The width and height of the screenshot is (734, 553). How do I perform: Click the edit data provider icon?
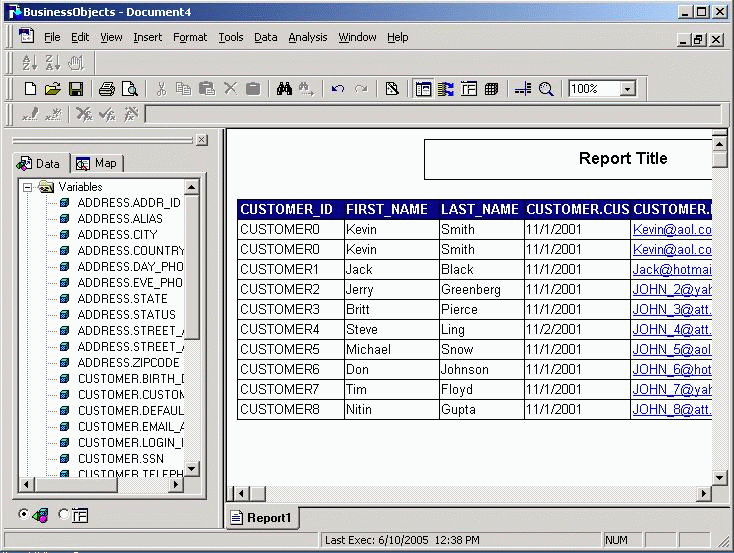pyautogui.click(x=392, y=88)
